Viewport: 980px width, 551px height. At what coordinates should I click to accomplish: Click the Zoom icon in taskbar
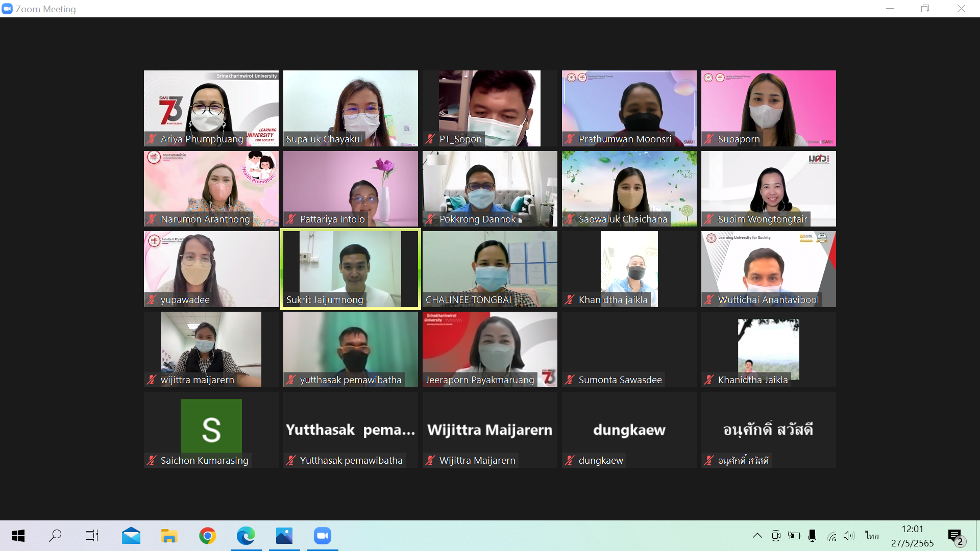(323, 536)
